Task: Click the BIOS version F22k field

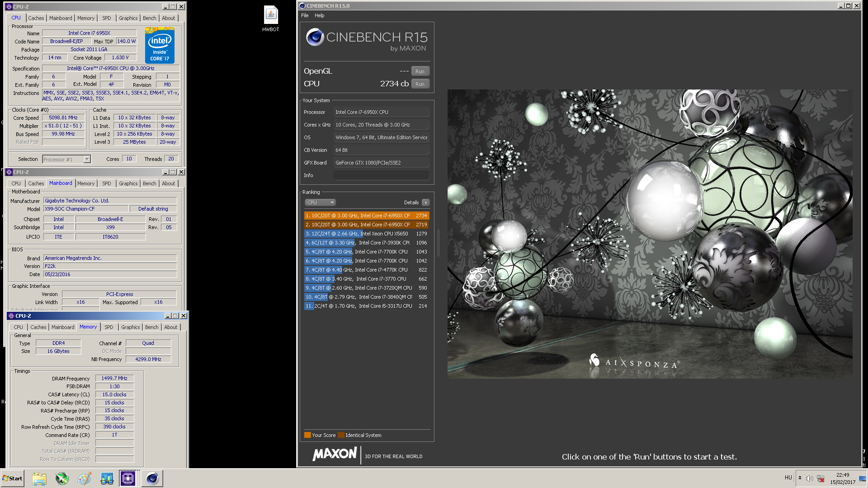Action: pyautogui.click(x=110, y=266)
